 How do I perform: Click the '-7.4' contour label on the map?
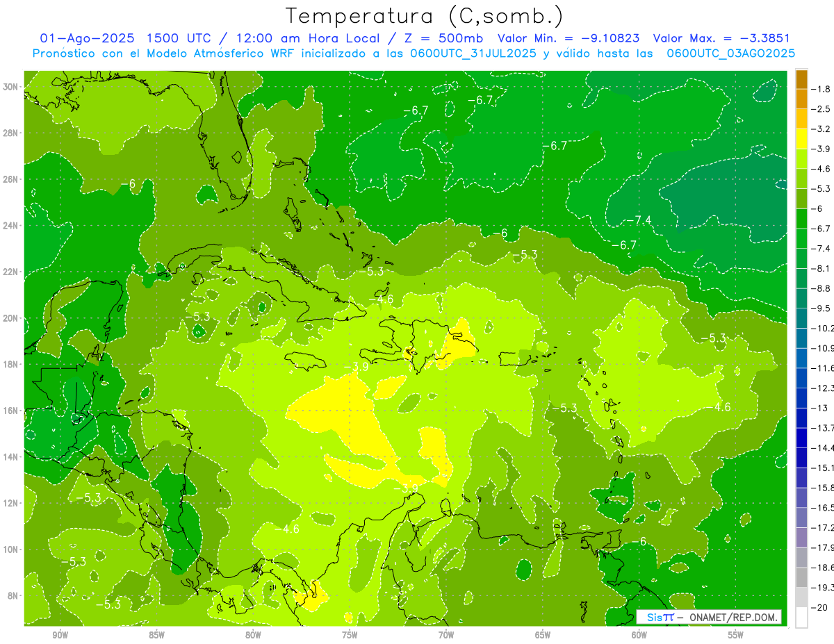point(639,220)
